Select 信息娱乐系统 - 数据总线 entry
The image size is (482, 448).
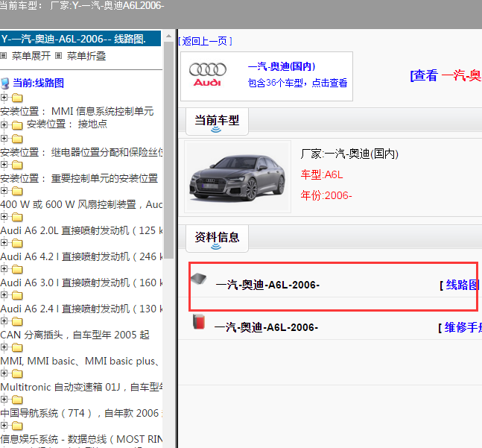(81, 439)
